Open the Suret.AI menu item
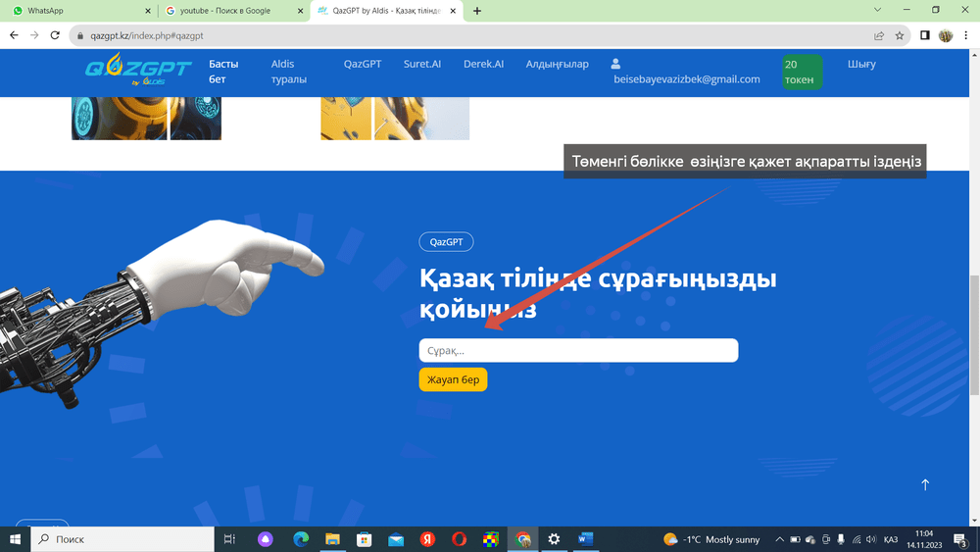This screenshot has height=552, width=980. (422, 64)
